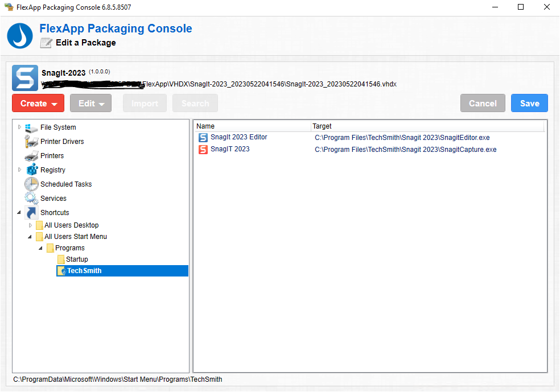
Task: Click the SnagitCapture.exe target path
Action: click(x=406, y=150)
